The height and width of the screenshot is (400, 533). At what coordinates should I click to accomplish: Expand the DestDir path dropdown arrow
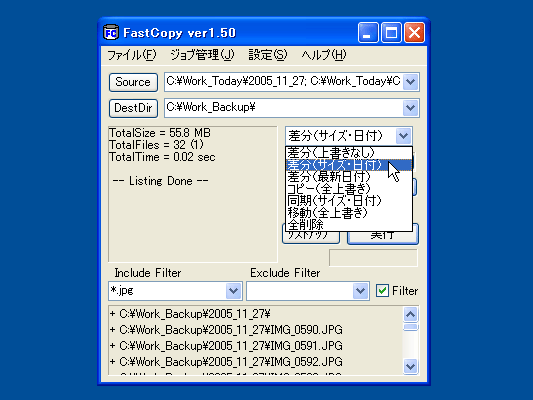(411, 108)
